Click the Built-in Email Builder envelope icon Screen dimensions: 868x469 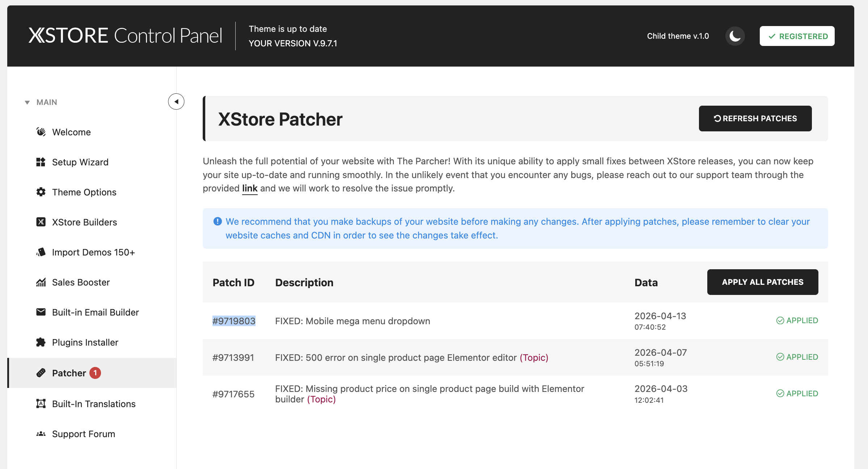tap(41, 312)
